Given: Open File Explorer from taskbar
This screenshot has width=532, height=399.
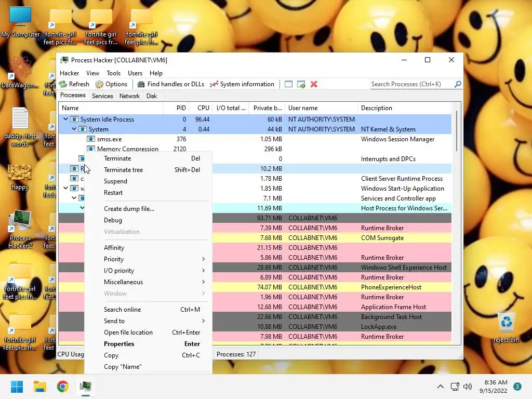Looking at the screenshot, I should (x=39, y=387).
